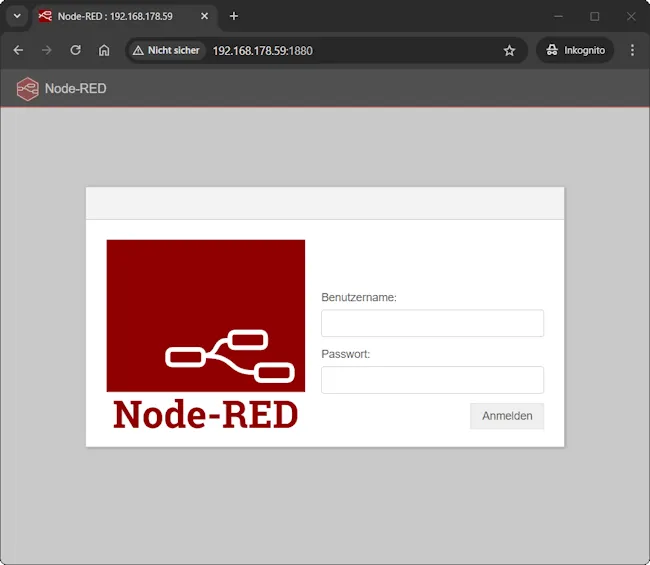
Task: Click the browser forward arrow
Action: tap(46, 50)
